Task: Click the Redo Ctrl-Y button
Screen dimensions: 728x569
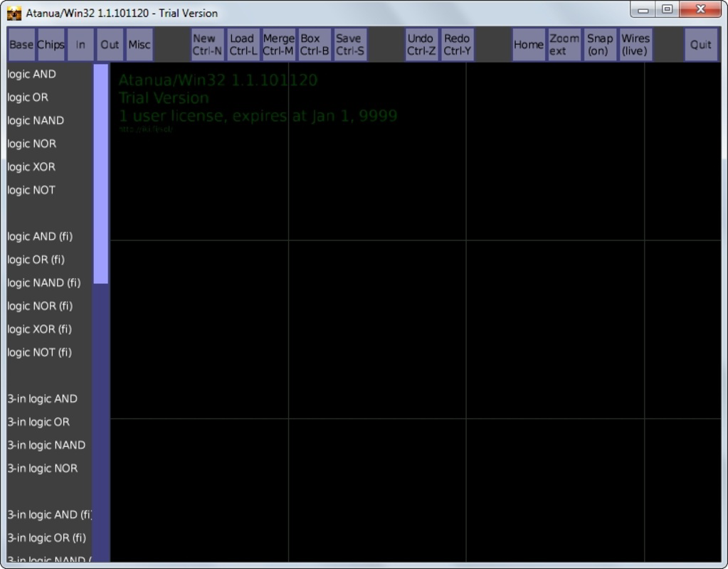Action: pyautogui.click(x=458, y=45)
